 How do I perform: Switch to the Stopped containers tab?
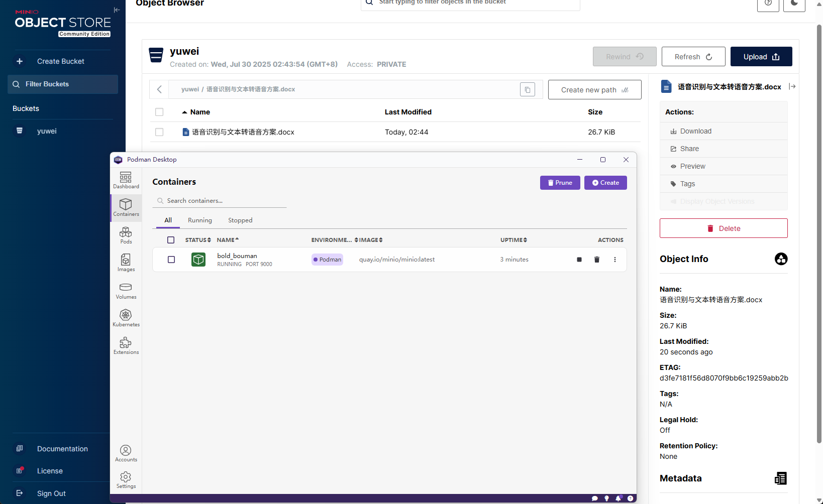(x=240, y=220)
